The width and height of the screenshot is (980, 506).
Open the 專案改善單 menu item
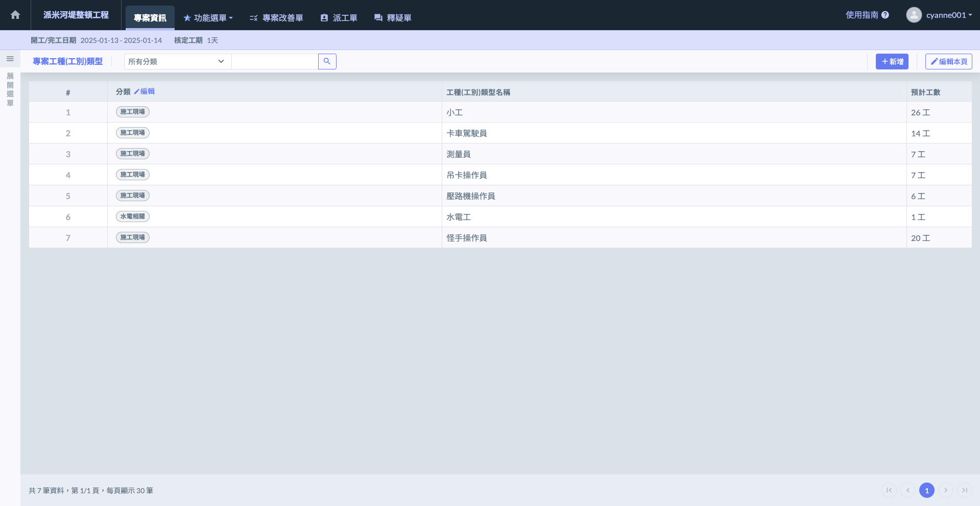(276, 18)
